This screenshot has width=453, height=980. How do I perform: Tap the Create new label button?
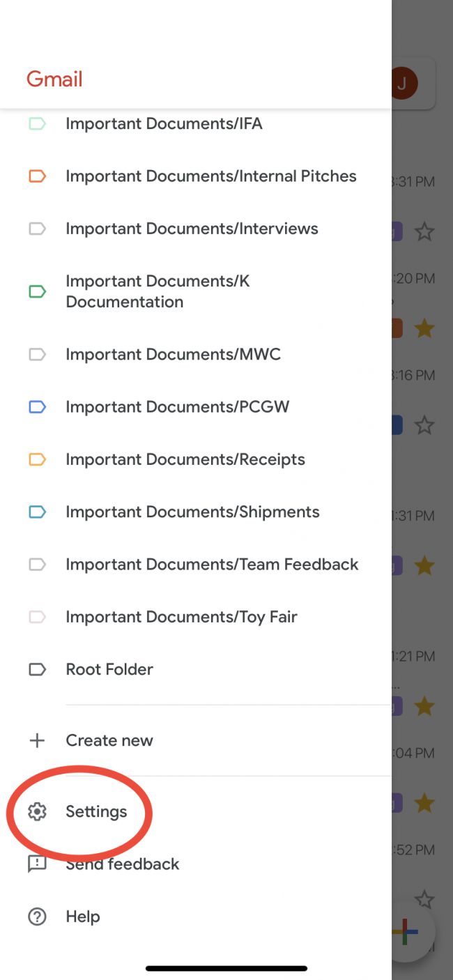[x=109, y=740]
